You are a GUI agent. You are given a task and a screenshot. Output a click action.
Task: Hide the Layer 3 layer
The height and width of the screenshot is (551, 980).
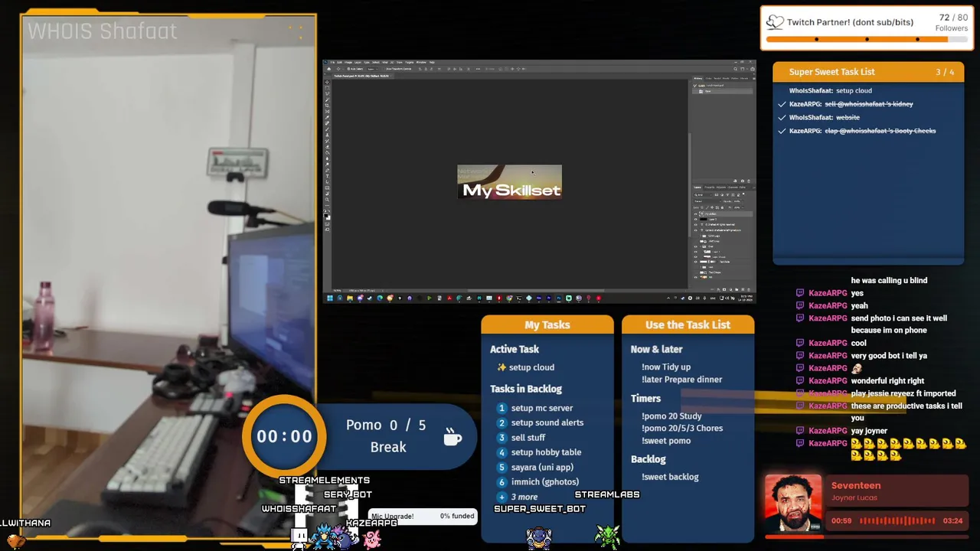(695, 220)
